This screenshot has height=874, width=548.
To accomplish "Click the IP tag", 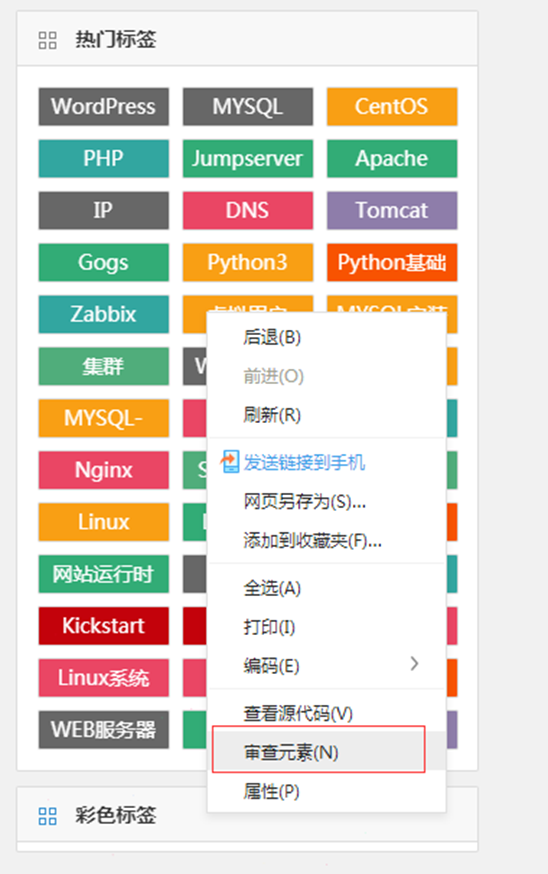I will 104,210.
